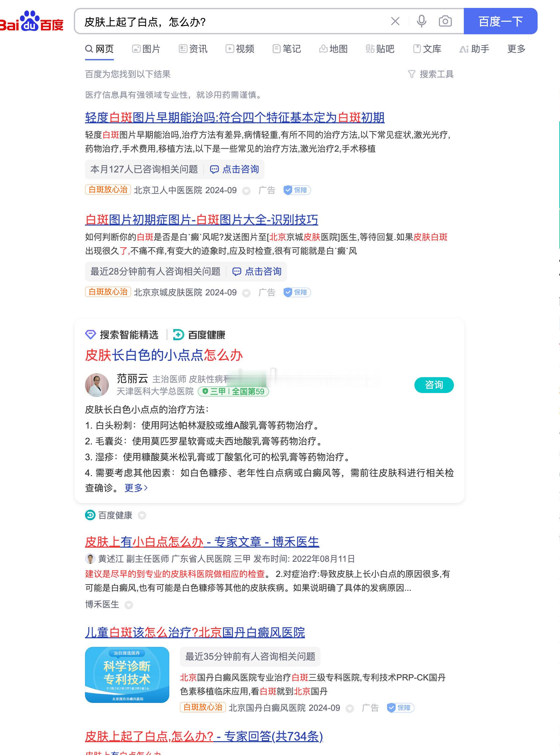This screenshot has width=560, height=755.
Task: Click 点击咨询 under 最近28分钟前有人咨询
Action: pyautogui.click(x=257, y=271)
